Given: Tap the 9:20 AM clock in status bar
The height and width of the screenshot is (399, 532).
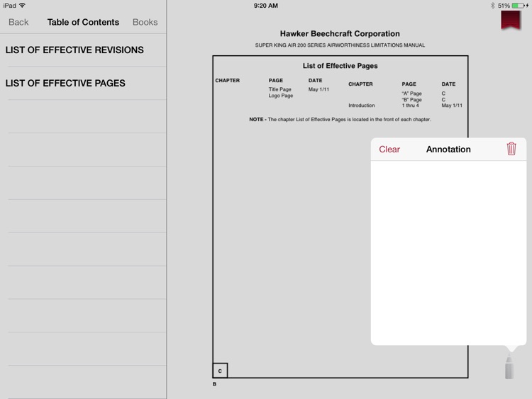Looking at the screenshot, I should (x=266, y=6).
